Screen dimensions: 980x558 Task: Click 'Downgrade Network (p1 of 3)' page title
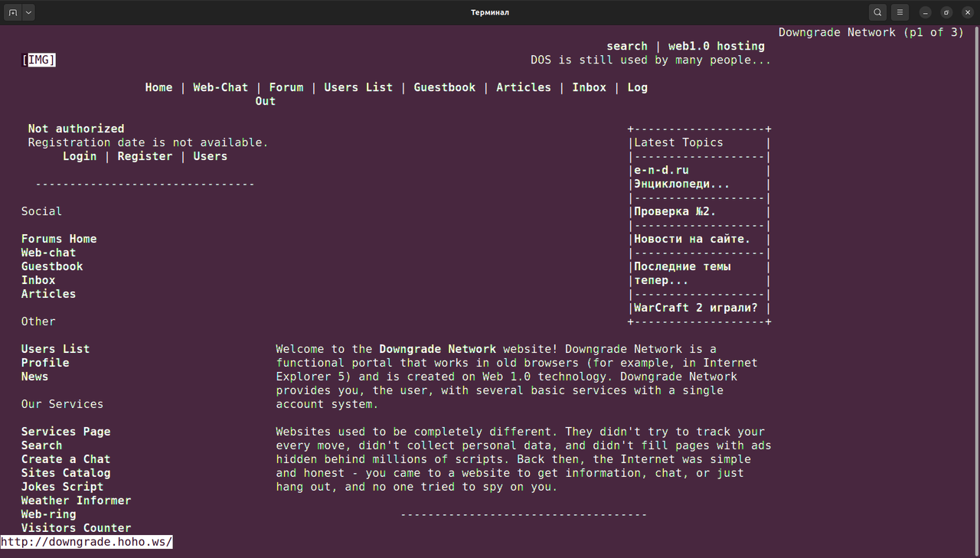[871, 32]
